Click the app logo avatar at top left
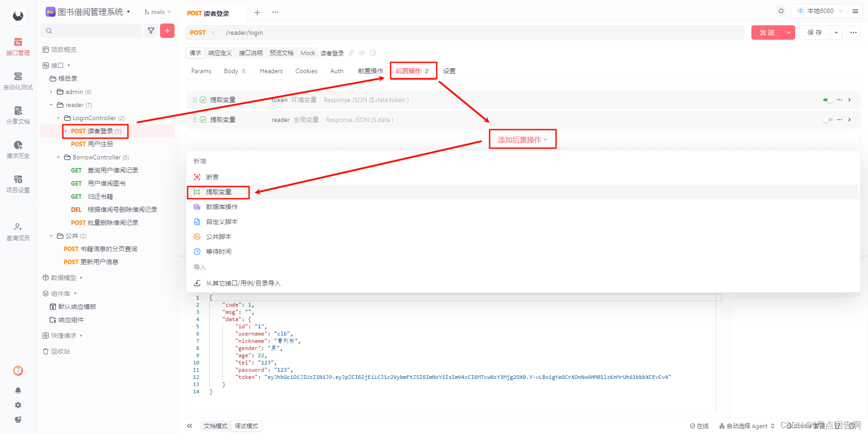The width and height of the screenshot is (868, 434). point(18,16)
